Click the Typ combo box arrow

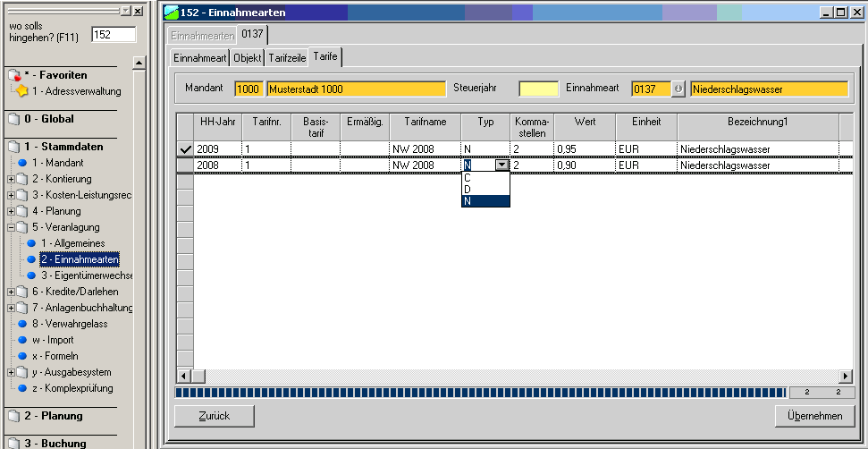[x=502, y=165]
